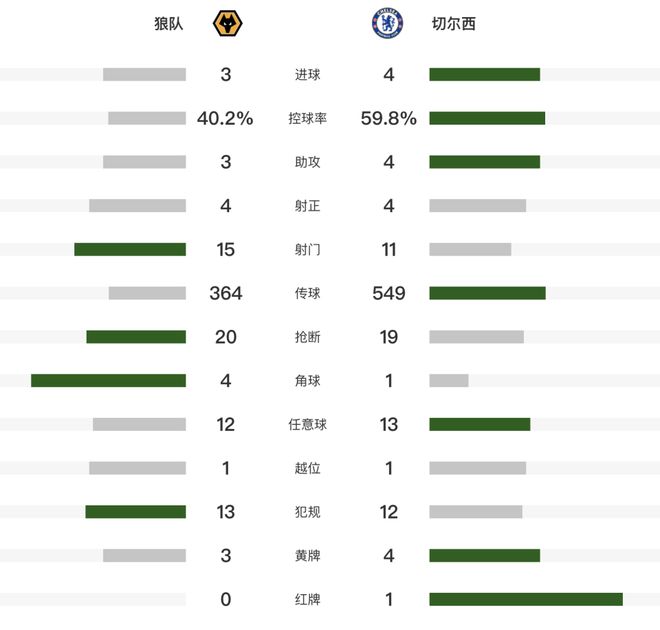Click Wolves' green 射门 bar

(130, 249)
